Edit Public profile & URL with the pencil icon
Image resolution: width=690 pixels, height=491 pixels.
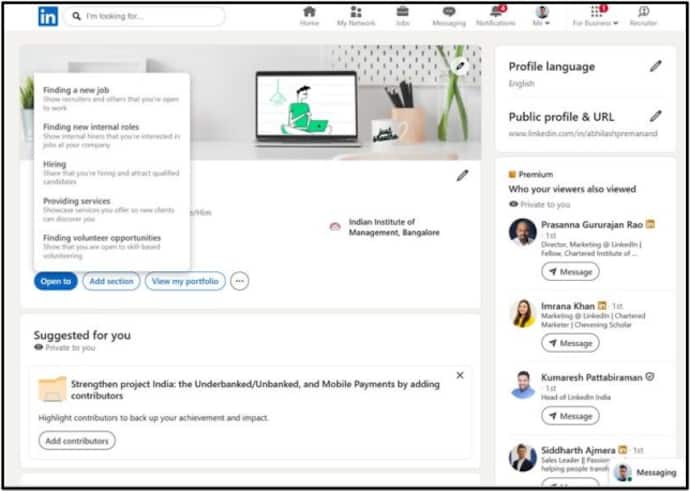(656, 116)
